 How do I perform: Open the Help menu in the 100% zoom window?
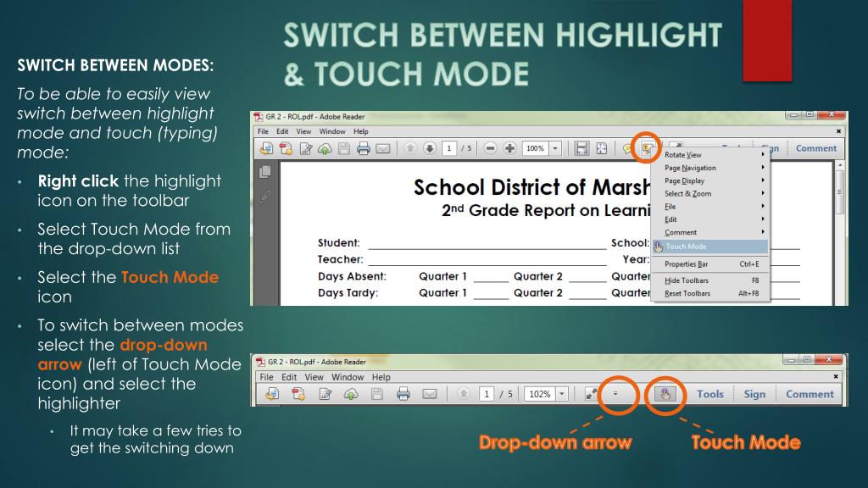[x=361, y=131]
